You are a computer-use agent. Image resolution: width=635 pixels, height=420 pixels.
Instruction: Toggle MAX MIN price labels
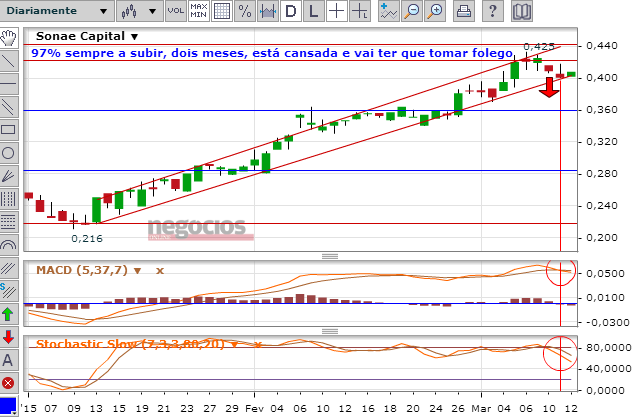[198, 11]
